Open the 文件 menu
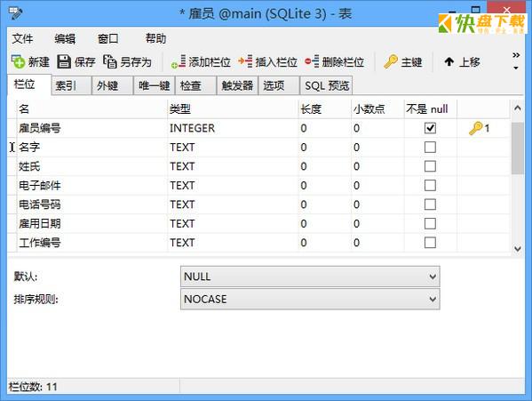This screenshot has width=532, height=401. (x=22, y=38)
